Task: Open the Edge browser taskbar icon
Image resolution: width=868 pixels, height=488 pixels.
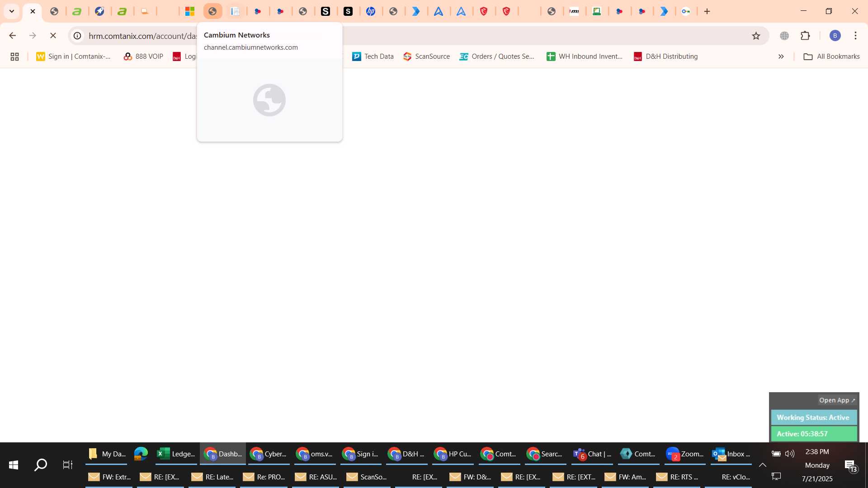Action: [141, 454]
